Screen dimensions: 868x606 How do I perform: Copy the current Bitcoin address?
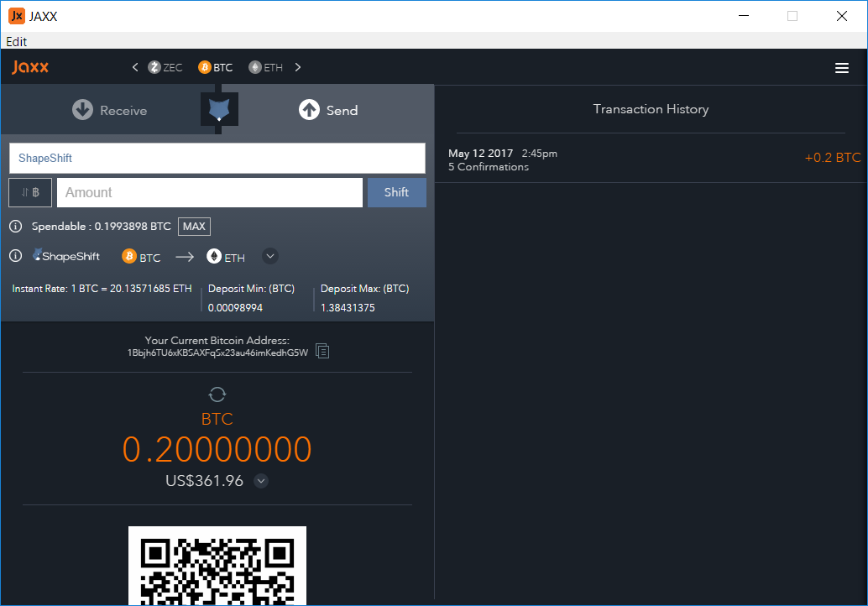[322, 351]
